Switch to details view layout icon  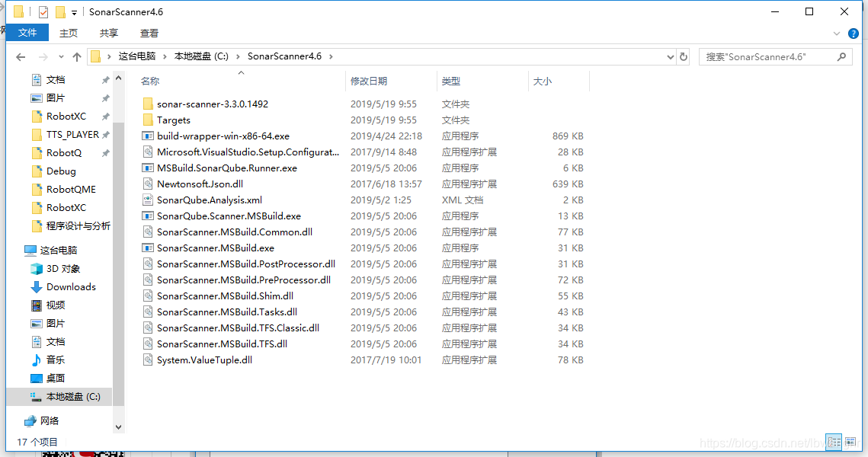point(834,442)
